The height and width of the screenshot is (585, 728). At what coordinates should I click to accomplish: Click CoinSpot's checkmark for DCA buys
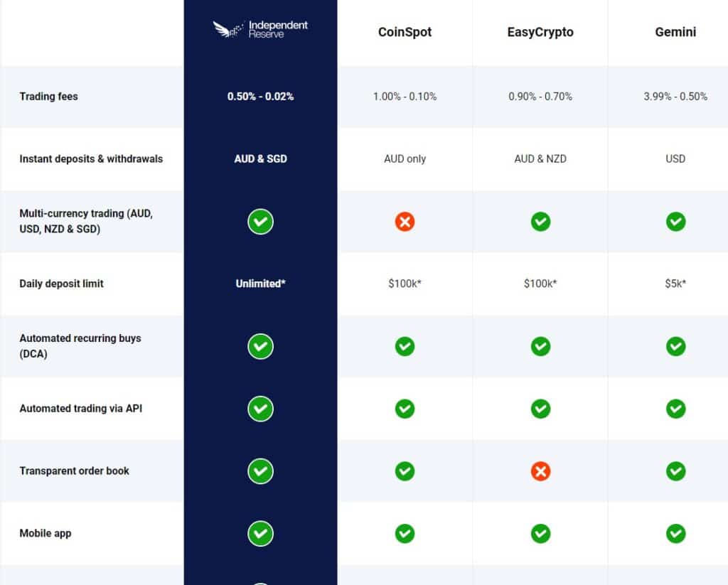tap(405, 346)
